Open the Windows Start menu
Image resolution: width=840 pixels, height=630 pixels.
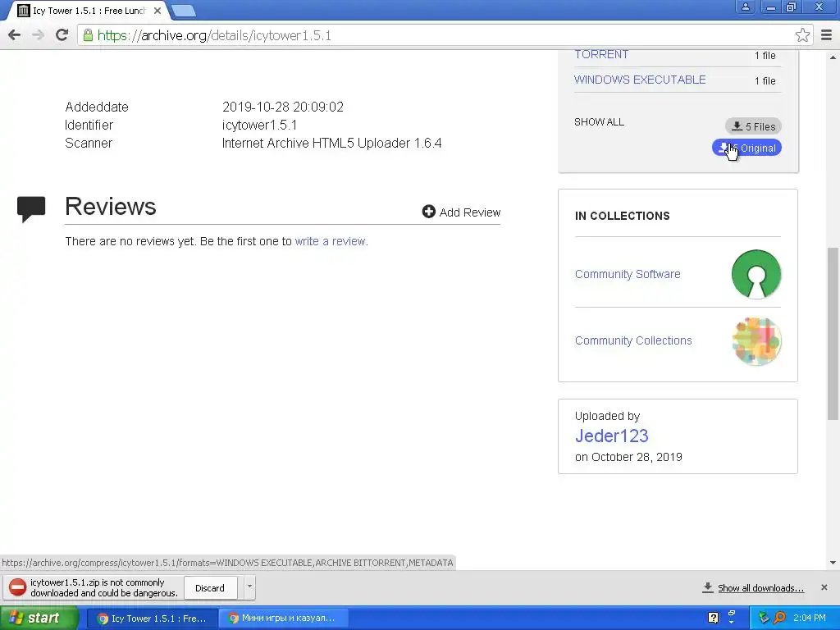point(39,618)
